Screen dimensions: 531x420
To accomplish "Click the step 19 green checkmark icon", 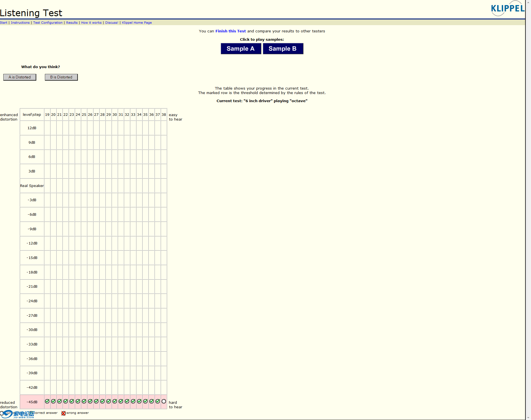I will (x=47, y=401).
